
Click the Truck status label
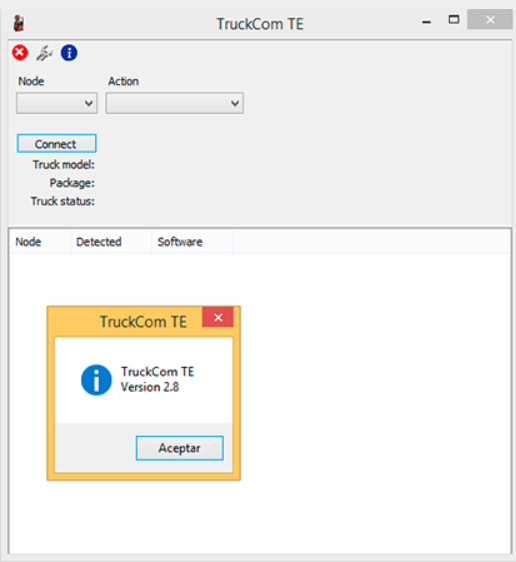[63, 201]
